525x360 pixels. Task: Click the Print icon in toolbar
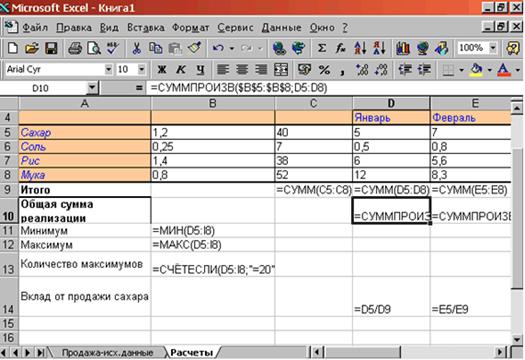(x=75, y=49)
